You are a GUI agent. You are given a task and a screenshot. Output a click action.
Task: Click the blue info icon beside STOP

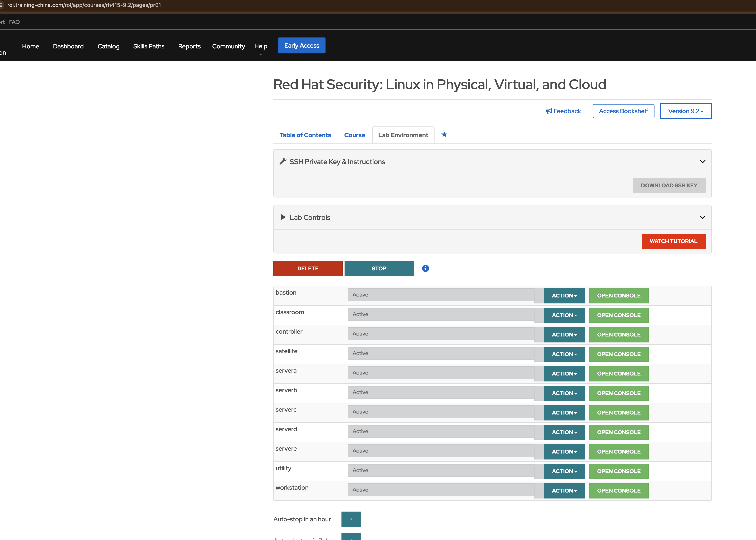point(425,268)
